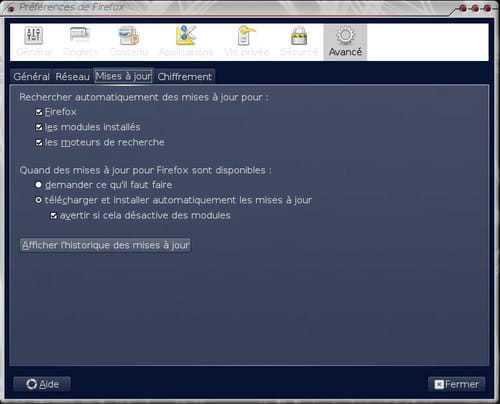Toggle the 'les moteurs de recherche' checkbox
Screen dimensions: 500x404
[x=39, y=142]
